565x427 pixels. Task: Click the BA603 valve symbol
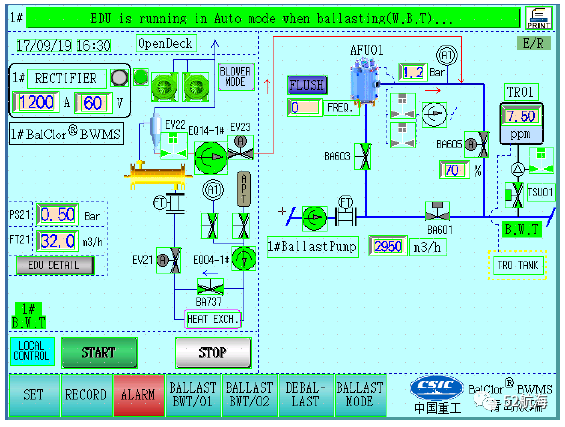363,156
